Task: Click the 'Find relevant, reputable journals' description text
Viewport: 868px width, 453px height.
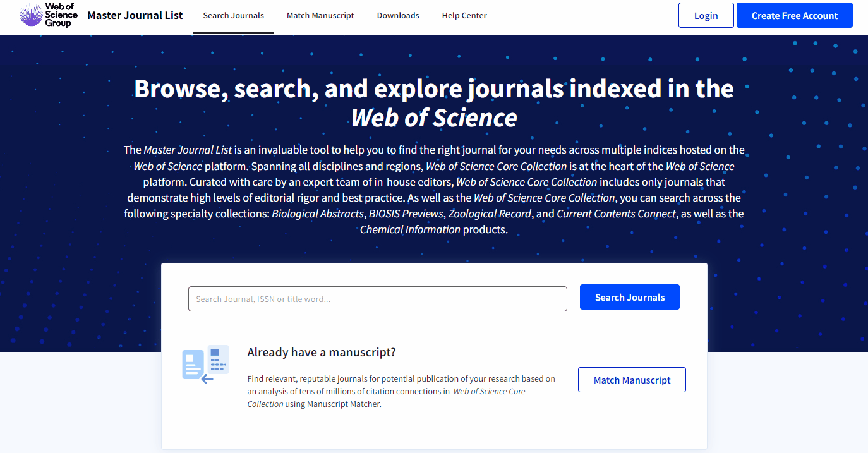Action: tap(401, 391)
